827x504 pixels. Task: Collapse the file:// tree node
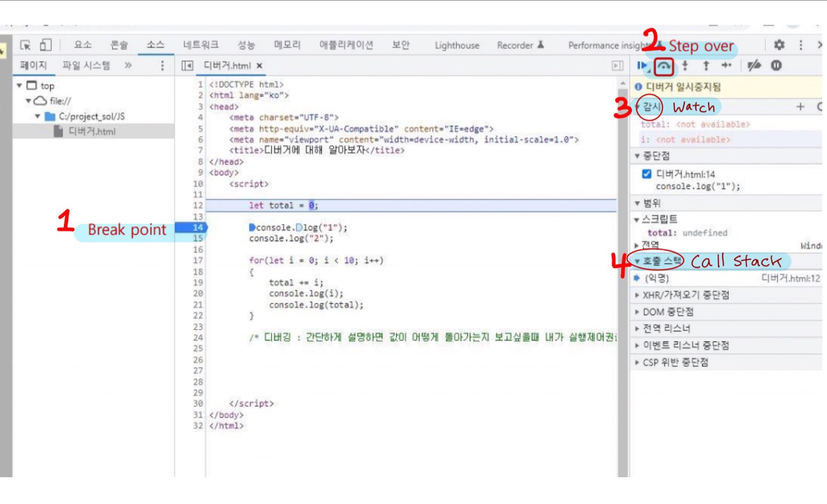[x=28, y=101]
